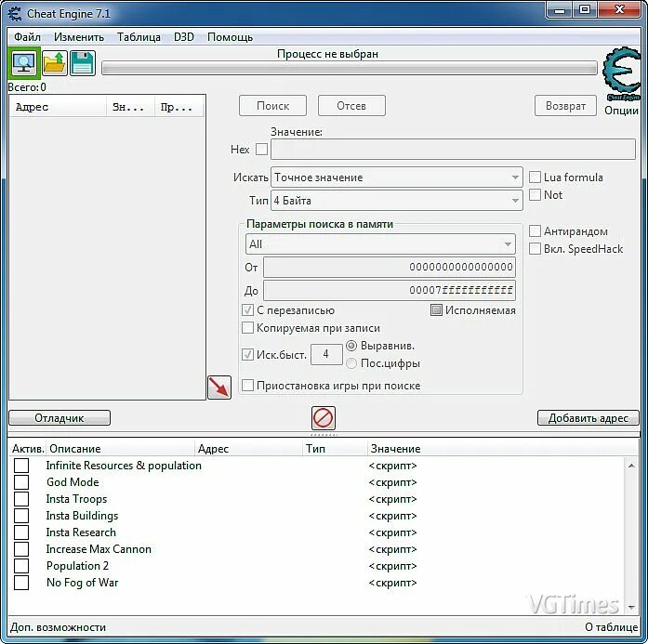This screenshot has height=644, width=648.
Task: Click the Значение input field
Action: (453, 149)
